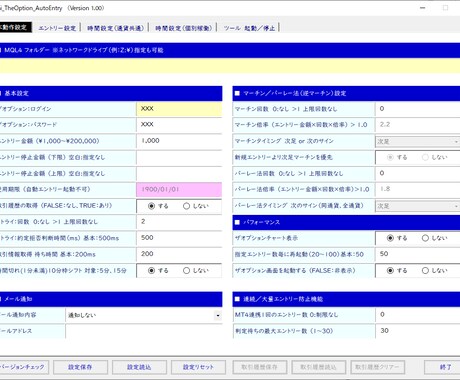The image size is (460, 380).
Task: Go to the ツール 起動/停止 tab
Action: [249, 28]
